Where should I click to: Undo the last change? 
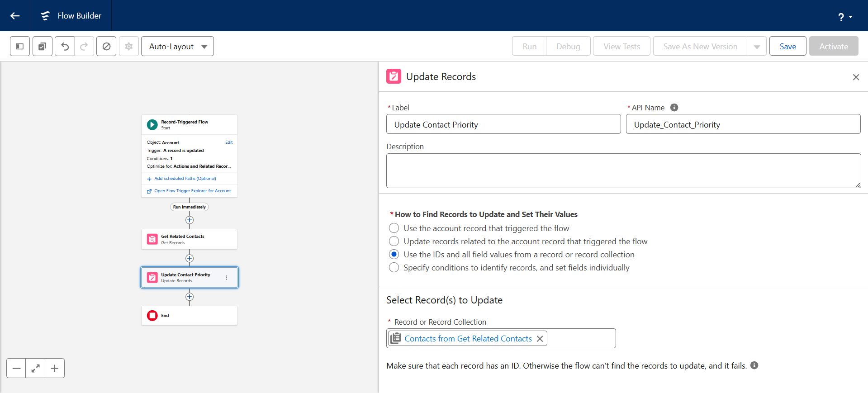[x=65, y=46]
